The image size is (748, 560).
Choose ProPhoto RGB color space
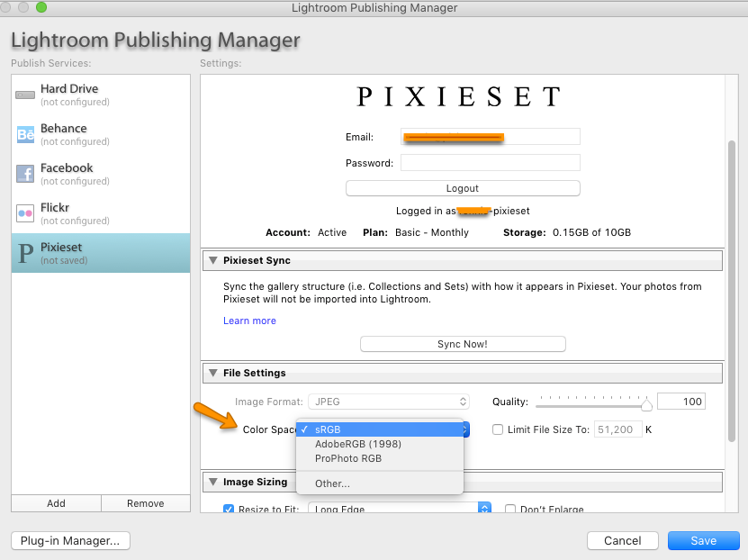point(380,458)
